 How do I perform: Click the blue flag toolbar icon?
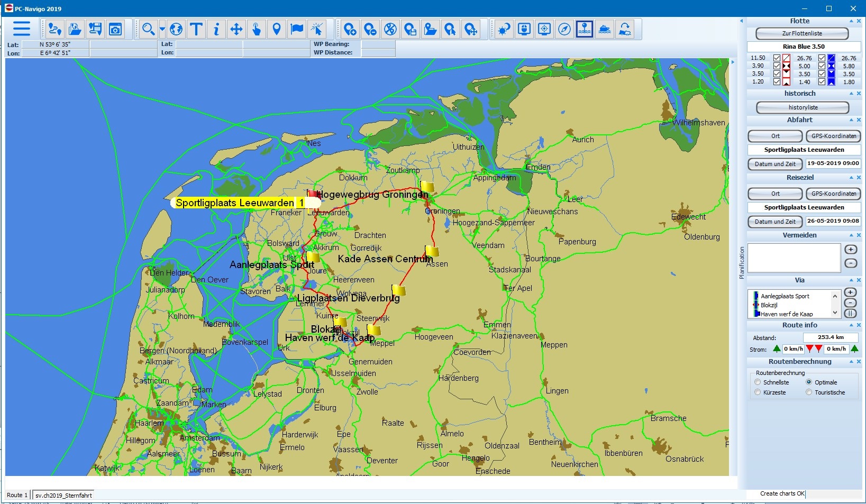(297, 29)
